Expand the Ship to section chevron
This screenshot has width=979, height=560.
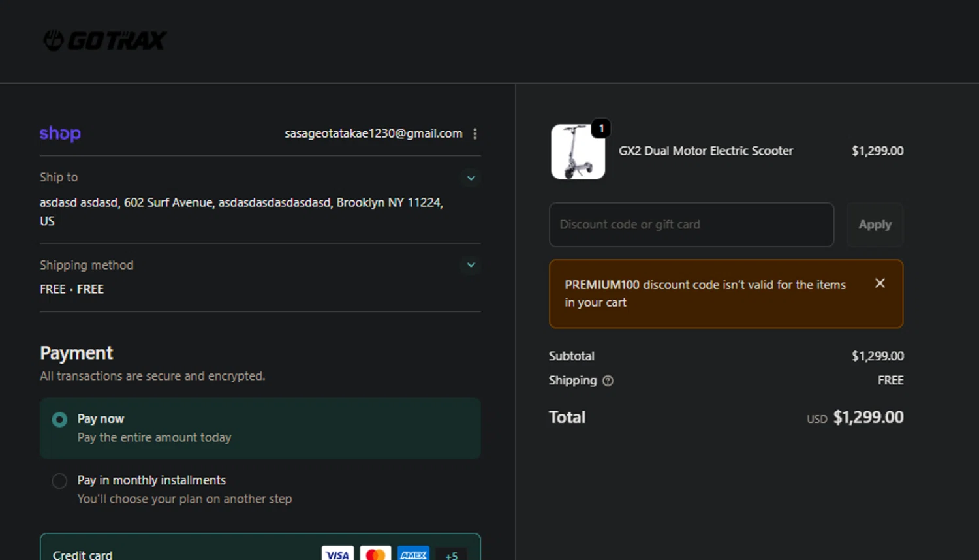click(x=471, y=178)
